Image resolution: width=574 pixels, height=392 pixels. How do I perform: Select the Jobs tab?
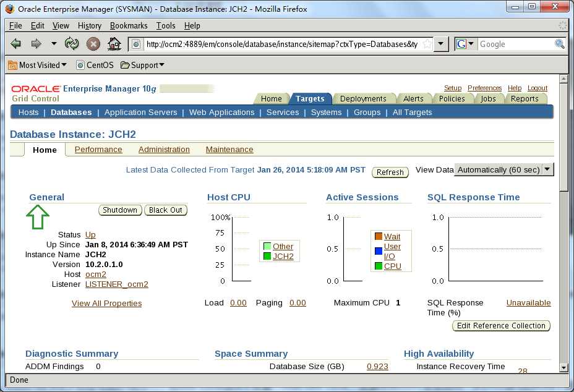pyautogui.click(x=488, y=99)
